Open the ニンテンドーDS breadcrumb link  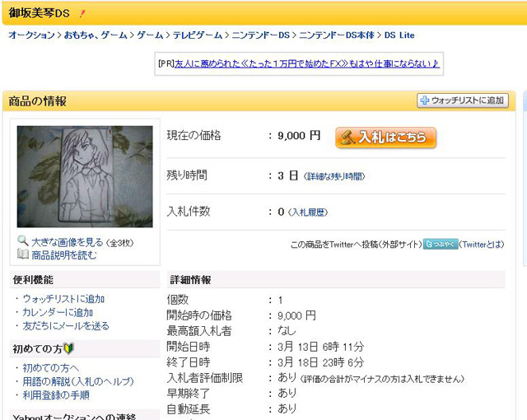pos(261,35)
